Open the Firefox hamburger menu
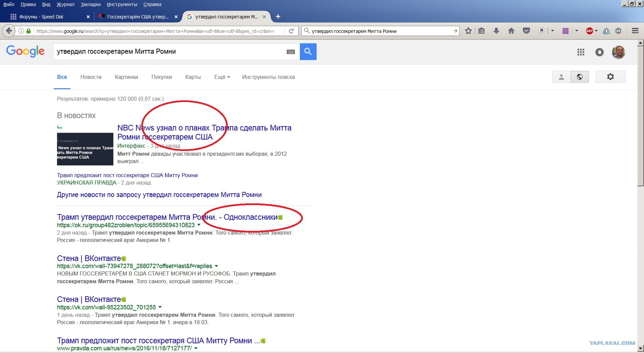The height and width of the screenshot is (353, 644). point(635,31)
